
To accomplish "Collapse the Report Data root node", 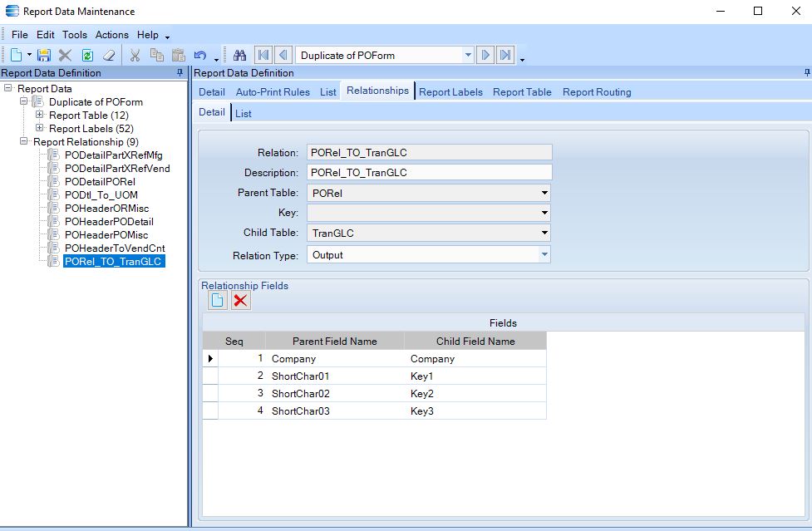I will click(x=8, y=88).
